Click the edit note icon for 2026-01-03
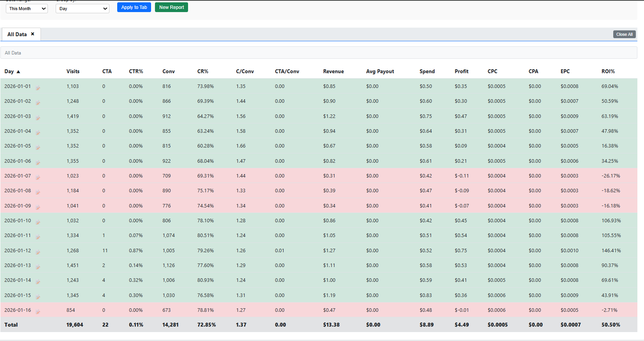The width and height of the screenshot is (644, 341). tap(38, 118)
